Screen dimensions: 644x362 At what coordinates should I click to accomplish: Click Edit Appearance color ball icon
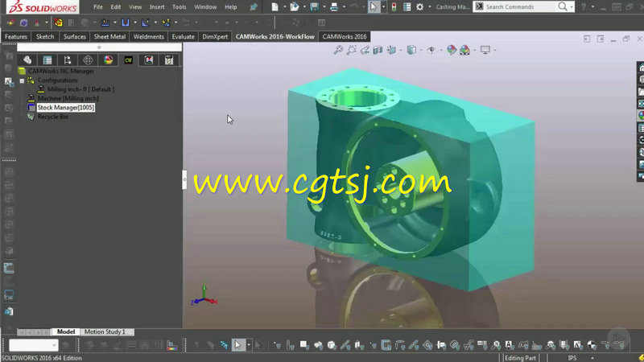[x=452, y=50]
